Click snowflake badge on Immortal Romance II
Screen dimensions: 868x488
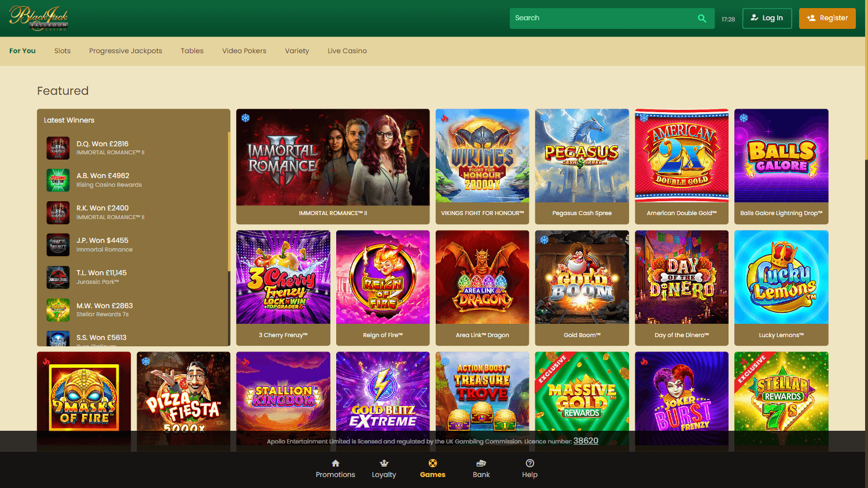pos(245,118)
